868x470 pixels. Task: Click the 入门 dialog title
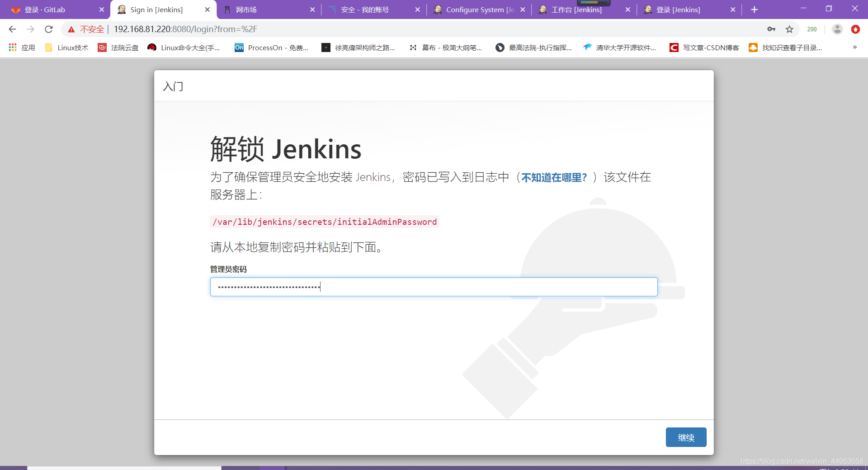pyautogui.click(x=173, y=86)
